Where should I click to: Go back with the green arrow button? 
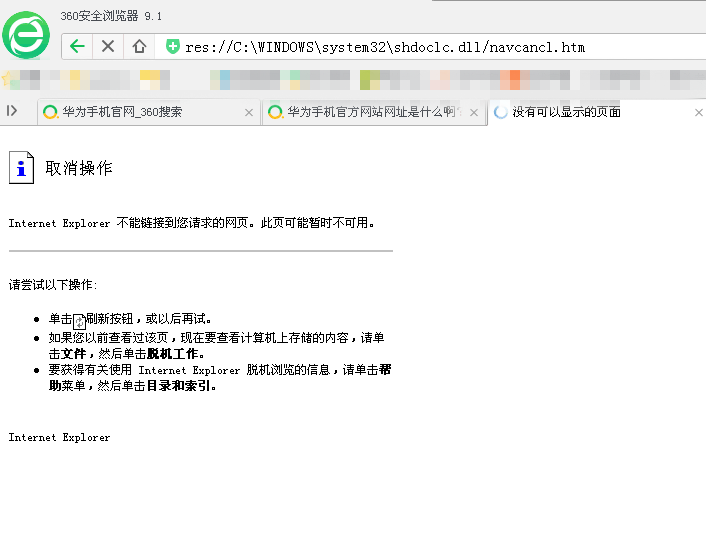pyautogui.click(x=77, y=46)
